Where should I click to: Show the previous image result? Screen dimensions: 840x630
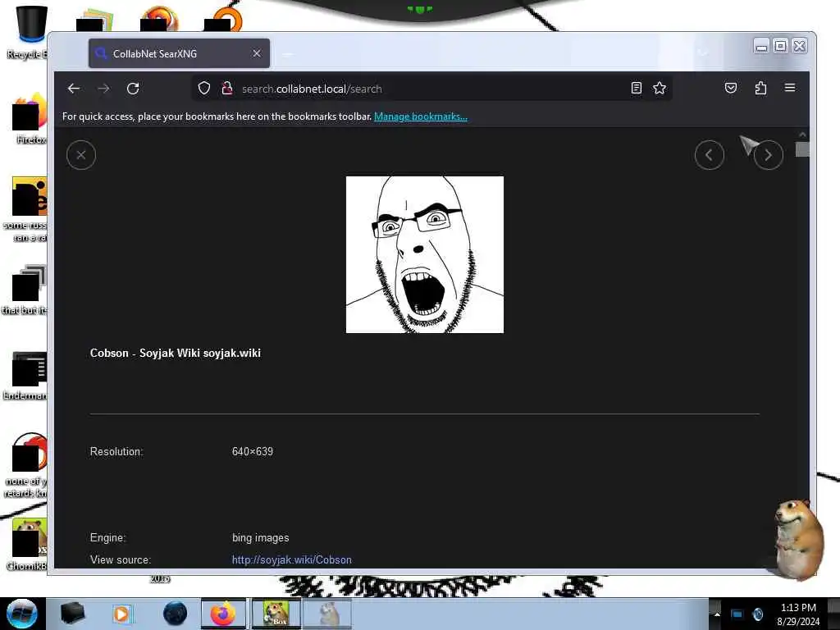point(710,155)
